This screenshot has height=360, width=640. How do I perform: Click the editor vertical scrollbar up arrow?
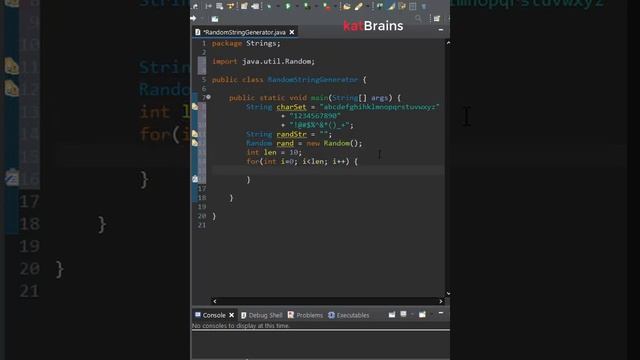448,42
